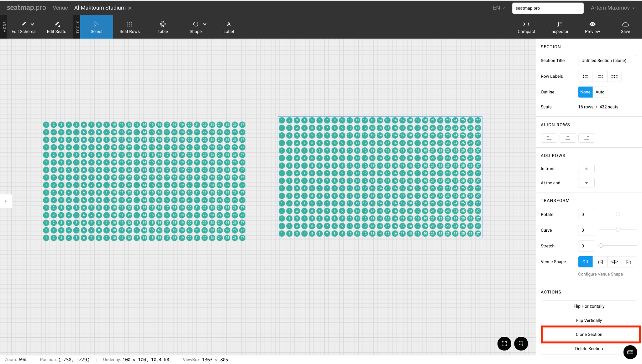This screenshot has width=642, height=364.
Task: Go to the Venue tab
Action: tap(60, 8)
